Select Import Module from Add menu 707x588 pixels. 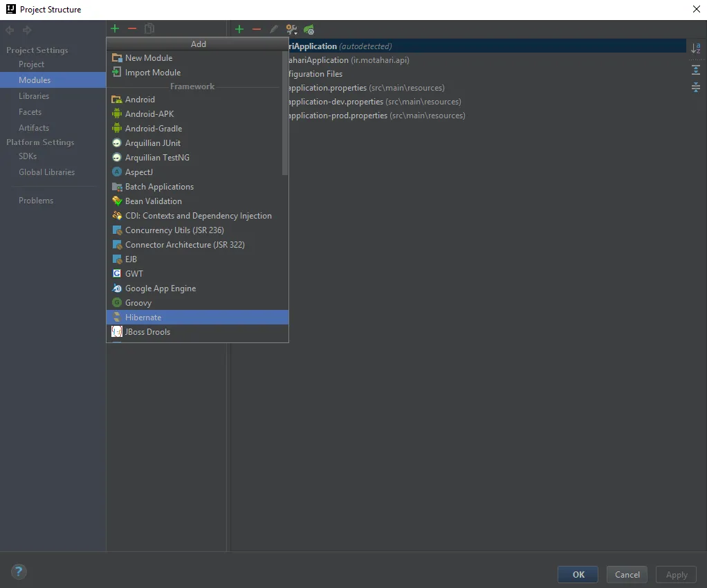[197, 72]
